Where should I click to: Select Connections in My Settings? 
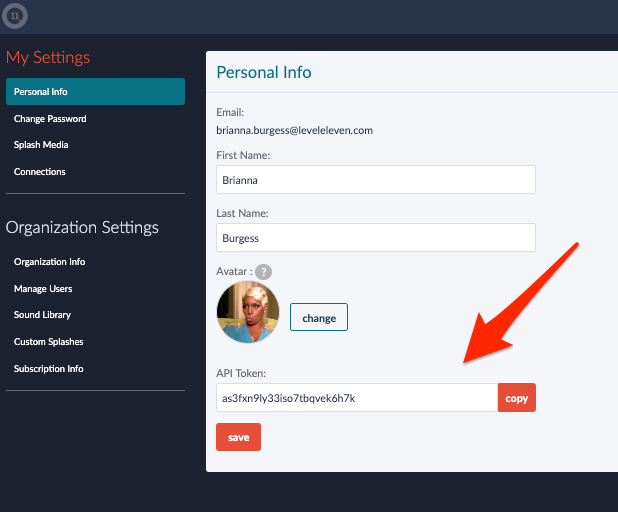(40, 172)
